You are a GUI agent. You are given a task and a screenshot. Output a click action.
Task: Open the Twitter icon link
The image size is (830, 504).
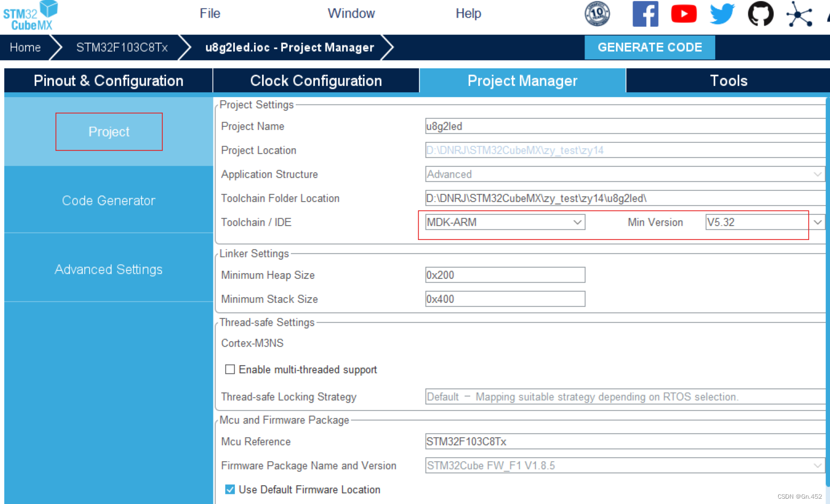point(722,14)
